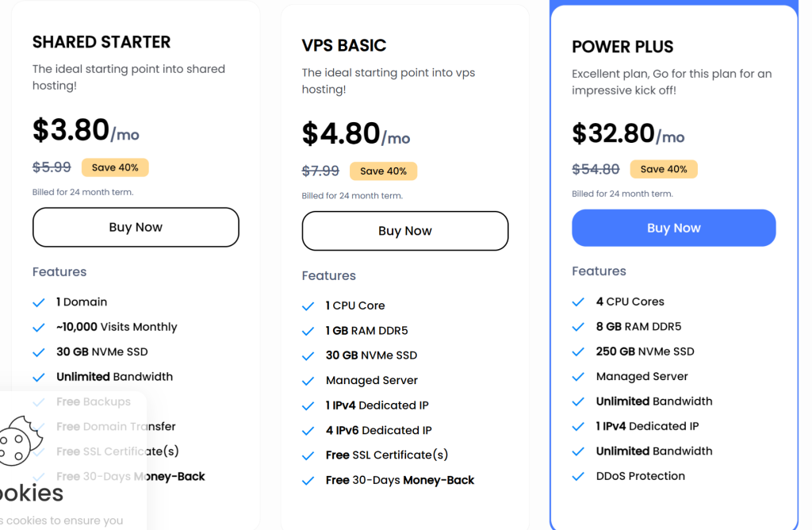Click checkmark beside 250 GB NVMe SSD
Viewport: 812px width, 530px height.
pyautogui.click(x=578, y=351)
